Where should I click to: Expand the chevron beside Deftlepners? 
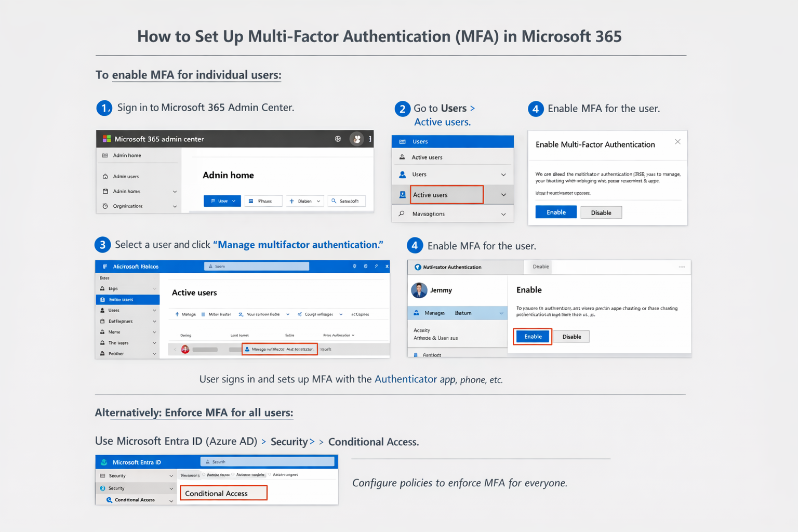(x=154, y=321)
